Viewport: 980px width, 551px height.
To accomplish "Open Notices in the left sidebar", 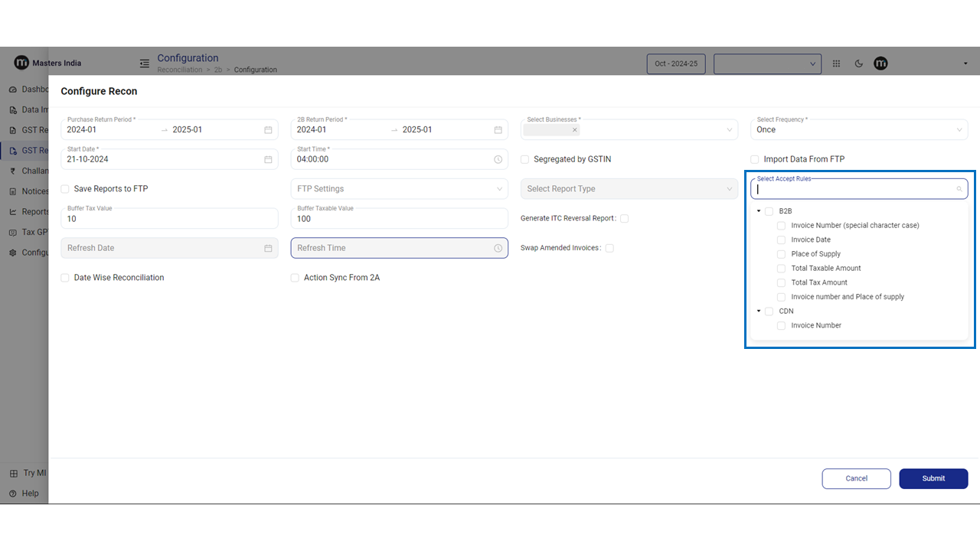I will coord(31,191).
